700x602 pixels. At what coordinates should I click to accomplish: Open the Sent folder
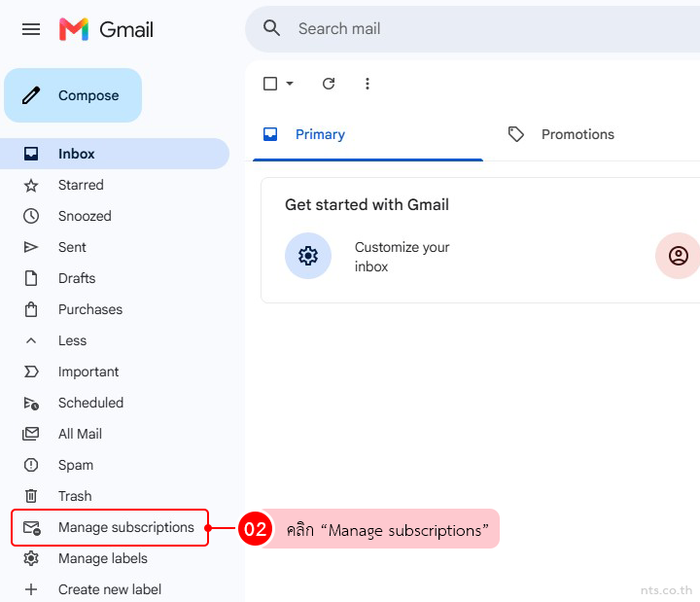tap(72, 247)
